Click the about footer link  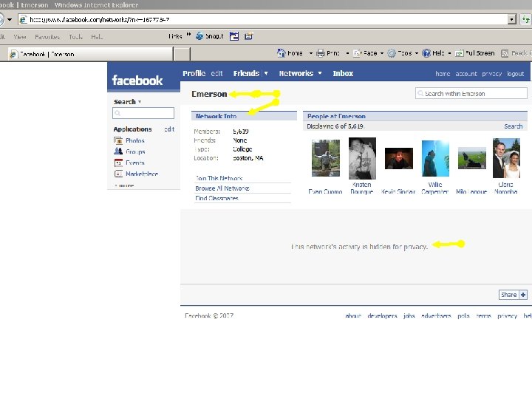pos(353,316)
